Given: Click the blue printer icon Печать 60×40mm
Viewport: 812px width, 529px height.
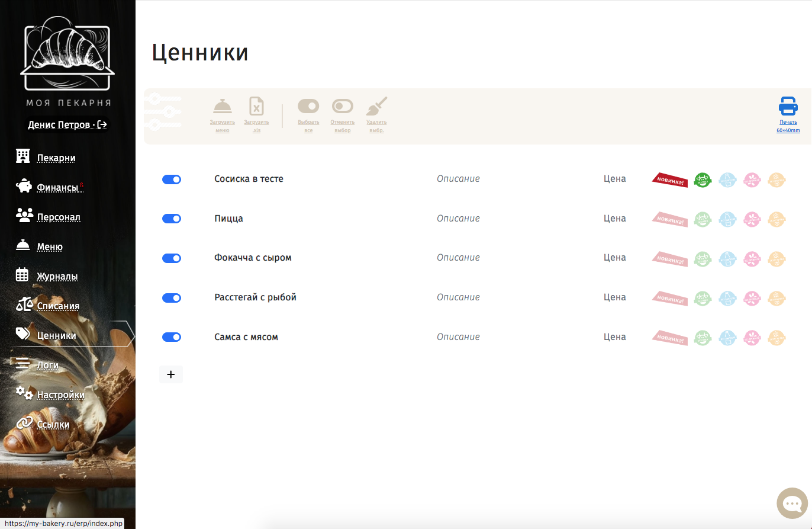Looking at the screenshot, I should (788, 106).
